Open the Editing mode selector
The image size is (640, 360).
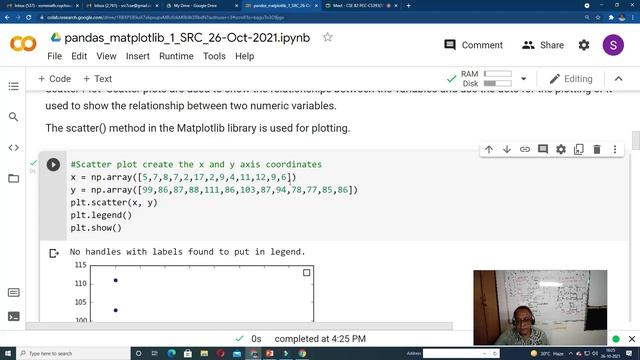[x=571, y=79]
